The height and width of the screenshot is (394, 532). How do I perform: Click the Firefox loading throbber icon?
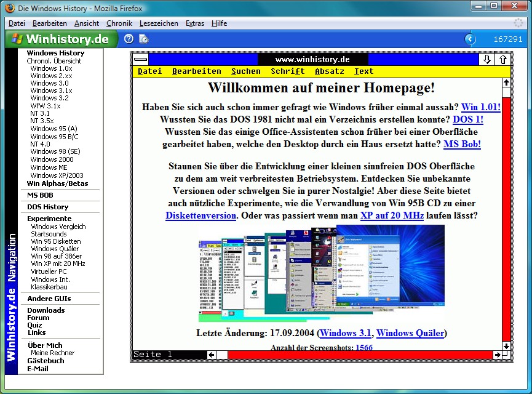[x=518, y=23]
